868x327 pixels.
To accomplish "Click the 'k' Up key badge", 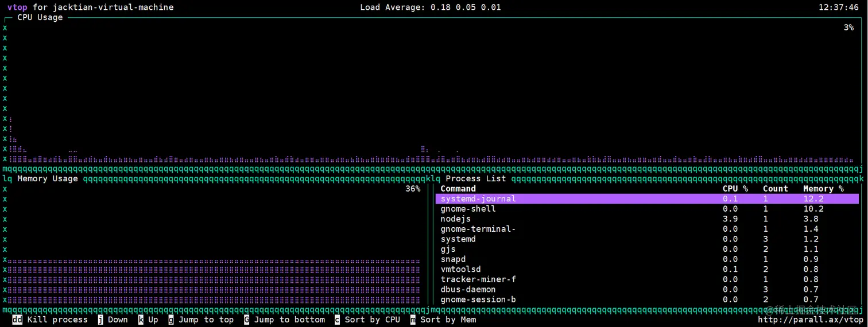I will coord(141,320).
